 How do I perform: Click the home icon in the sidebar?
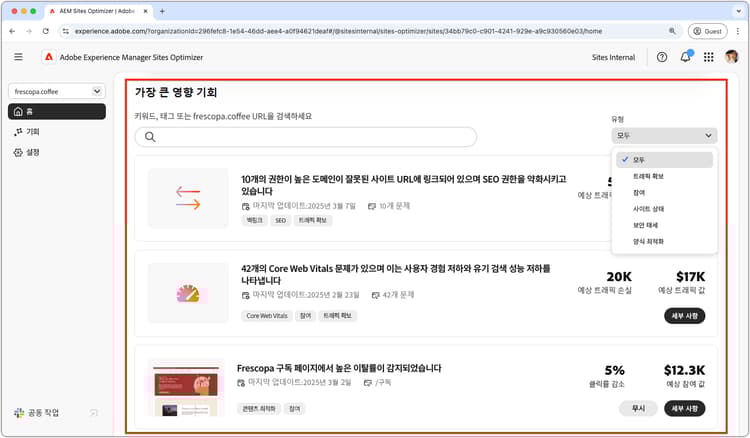coord(18,111)
